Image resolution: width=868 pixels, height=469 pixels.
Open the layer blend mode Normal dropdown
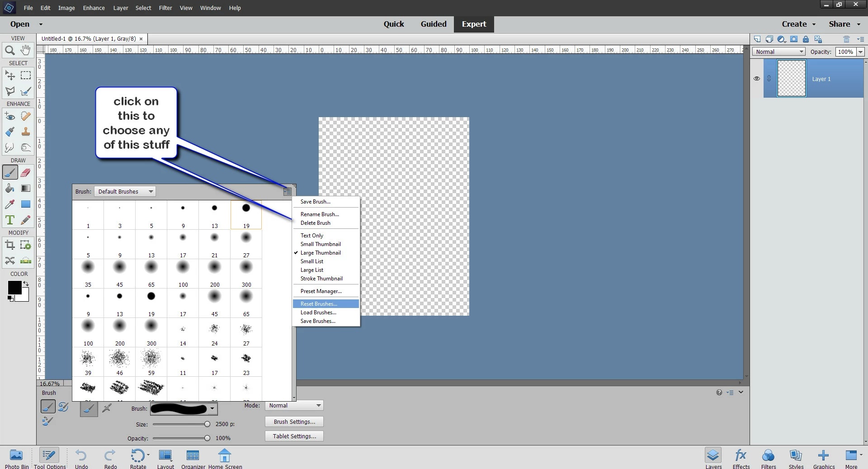click(x=779, y=52)
